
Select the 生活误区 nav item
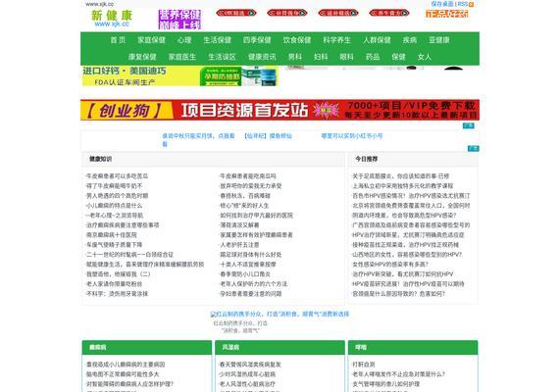223,57
